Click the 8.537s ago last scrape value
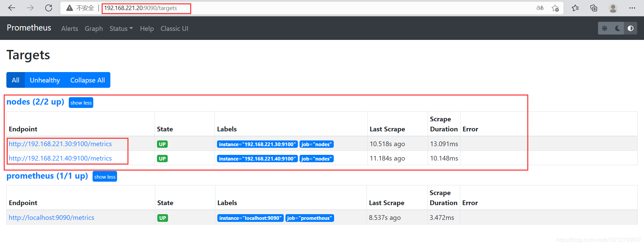This screenshot has height=246, width=644. coord(385,218)
